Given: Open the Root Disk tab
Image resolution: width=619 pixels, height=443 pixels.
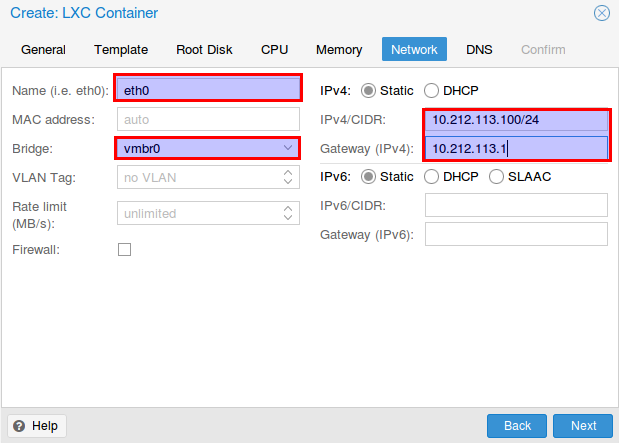Looking at the screenshot, I should pos(204,49).
